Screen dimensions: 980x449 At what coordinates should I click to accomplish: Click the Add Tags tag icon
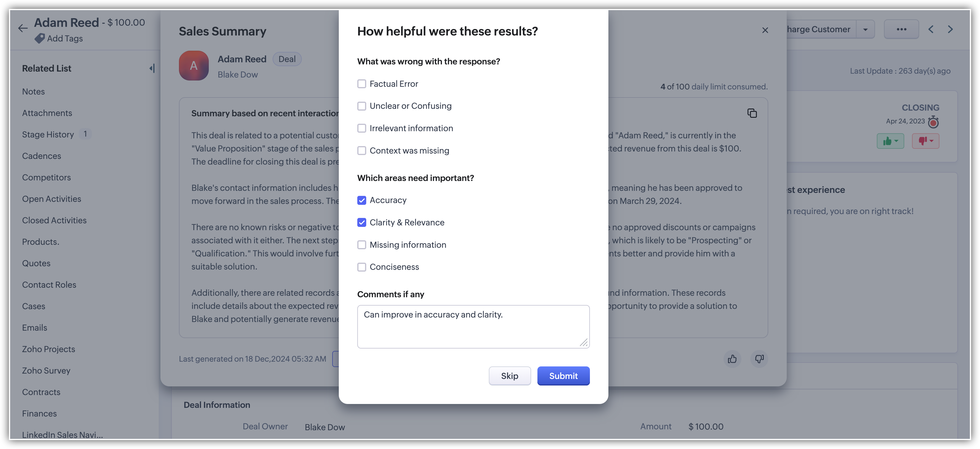[x=40, y=38]
